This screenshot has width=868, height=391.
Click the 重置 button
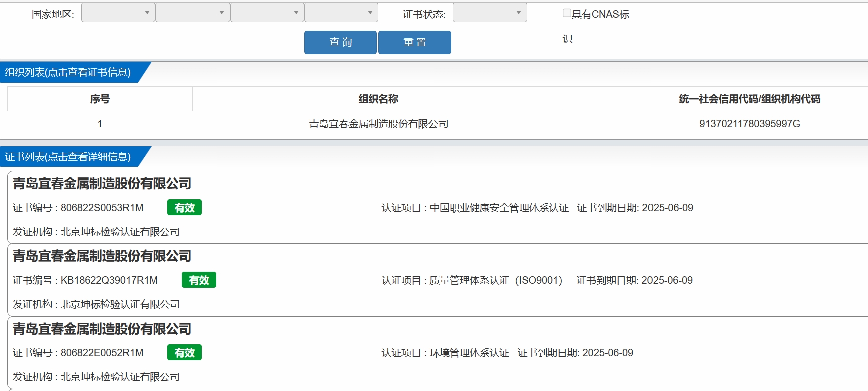pos(414,42)
